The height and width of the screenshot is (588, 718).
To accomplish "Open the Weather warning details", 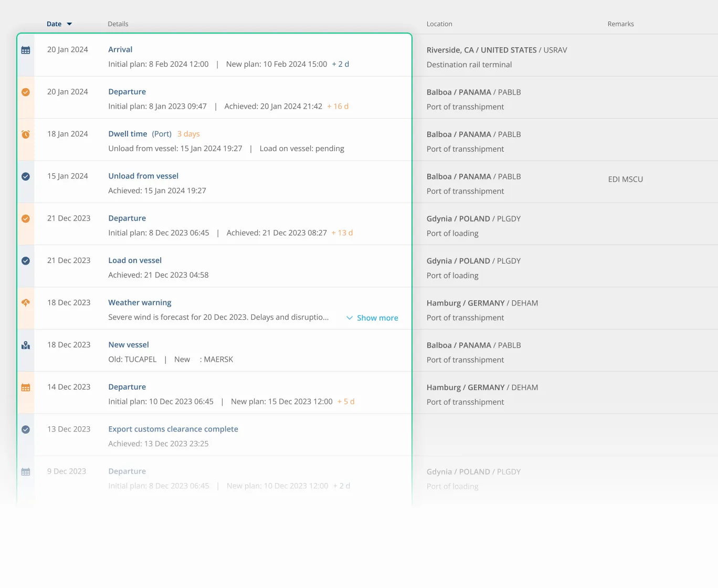I will [x=140, y=302].
